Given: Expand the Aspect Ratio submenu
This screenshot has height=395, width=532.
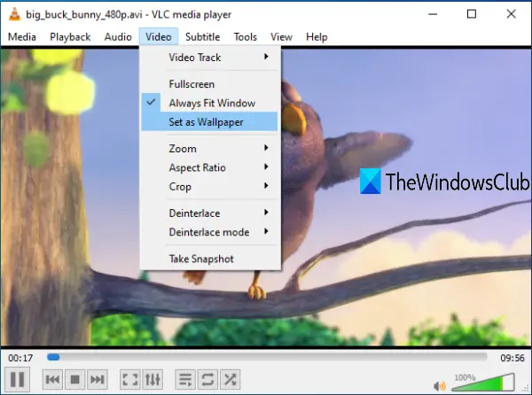Looking at the screenshot, I should (x=209, y=167).
